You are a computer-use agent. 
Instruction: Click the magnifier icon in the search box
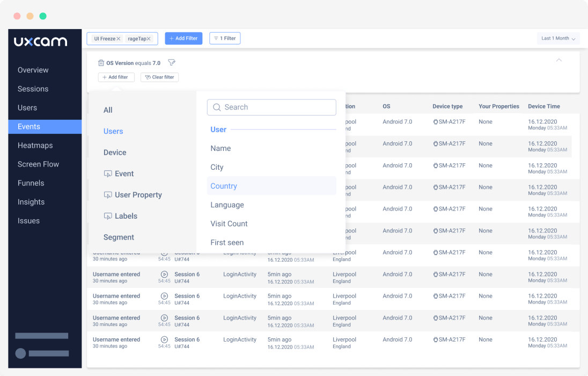click(217, 107)
